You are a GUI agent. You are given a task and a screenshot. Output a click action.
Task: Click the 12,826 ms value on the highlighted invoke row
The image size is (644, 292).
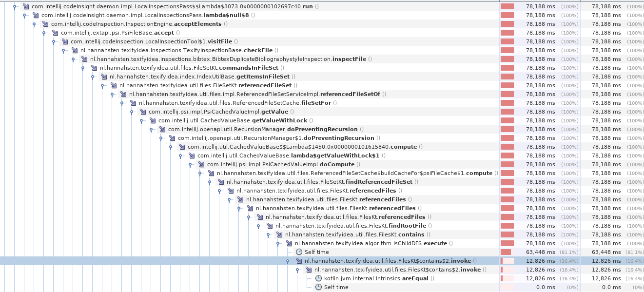pyautogui.click(x=540, y=261)
